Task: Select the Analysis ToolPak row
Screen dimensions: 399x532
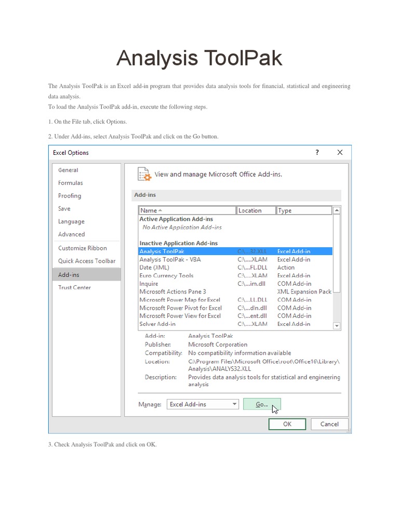Action: coord(235,251)
